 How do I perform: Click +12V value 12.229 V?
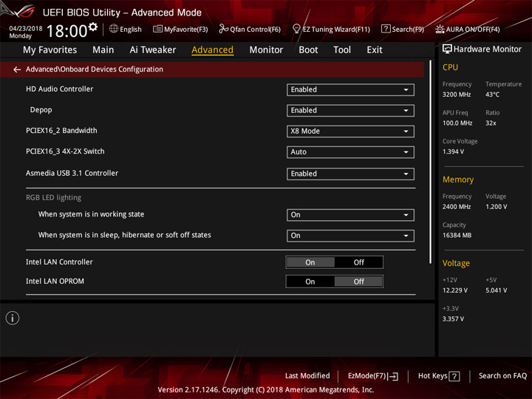[x=455, y=290]
